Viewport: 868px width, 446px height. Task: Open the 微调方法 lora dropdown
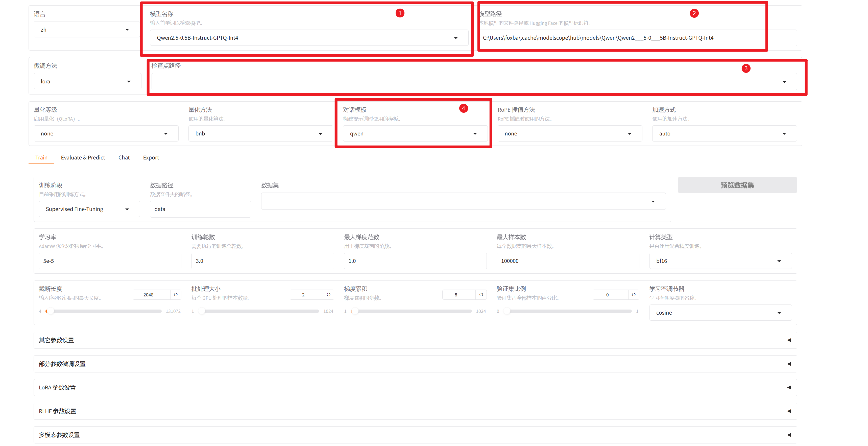128,82
